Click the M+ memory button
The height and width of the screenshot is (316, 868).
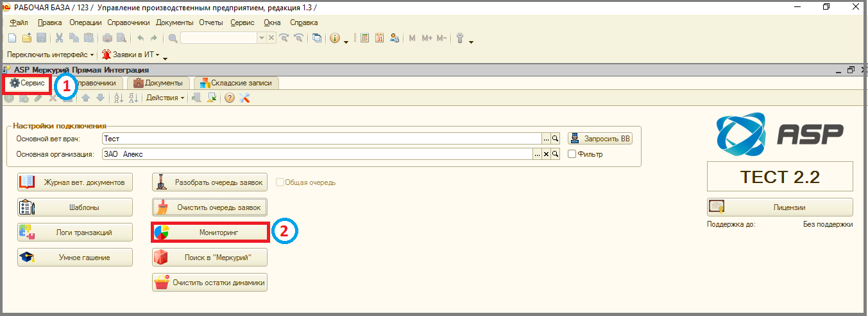click(427, 38)
